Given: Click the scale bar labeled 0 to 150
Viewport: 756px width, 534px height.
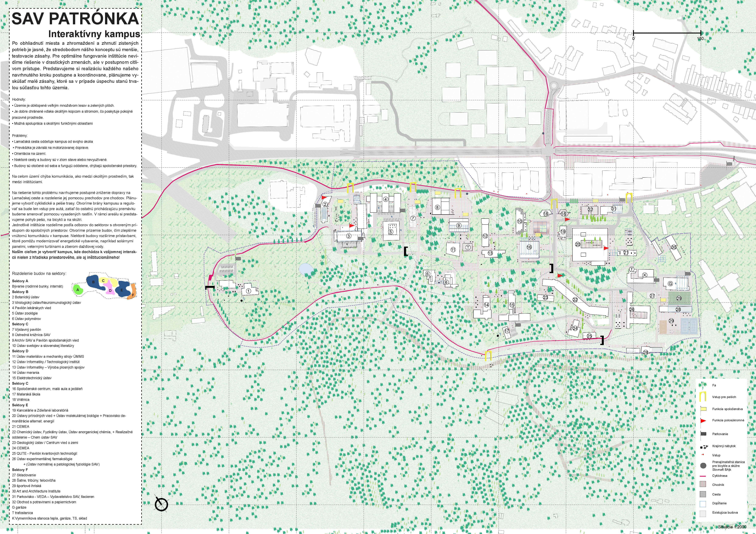Looking at the screenshot, I should point(667,33).
